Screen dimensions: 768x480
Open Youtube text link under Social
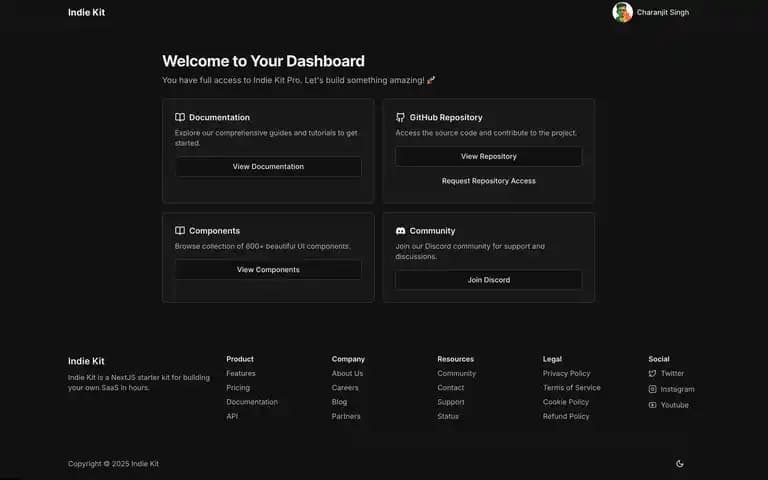point(674,405)
